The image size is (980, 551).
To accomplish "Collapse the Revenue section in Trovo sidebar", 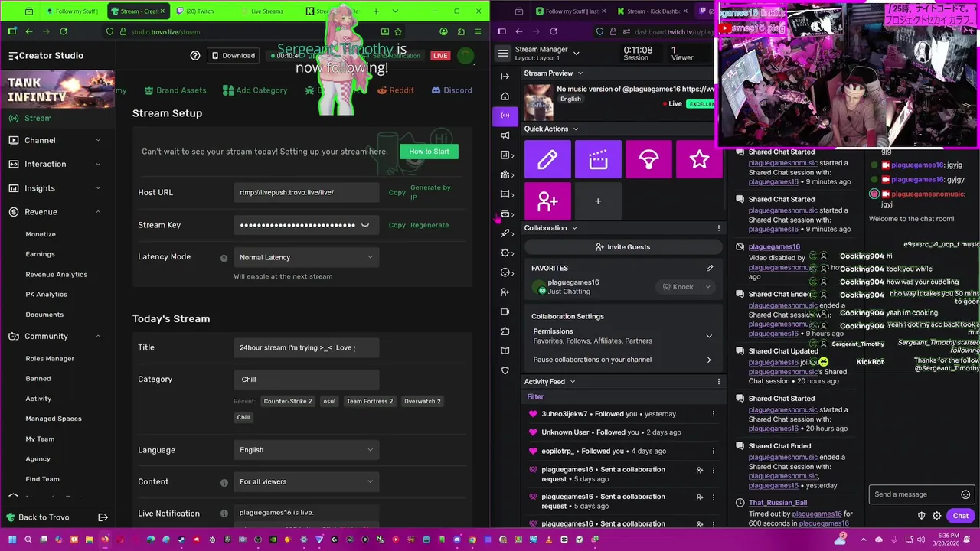I will point(57,212).
